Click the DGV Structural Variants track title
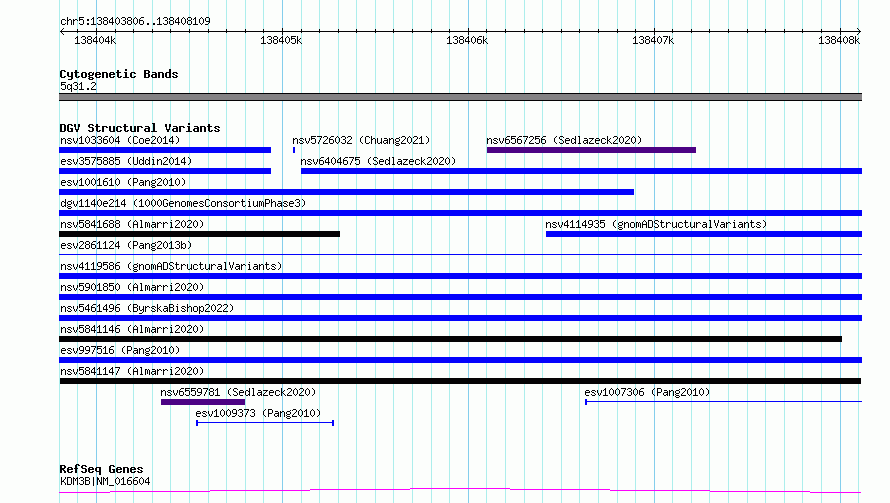Screen dimensions: 890x503 click(140, 128)
